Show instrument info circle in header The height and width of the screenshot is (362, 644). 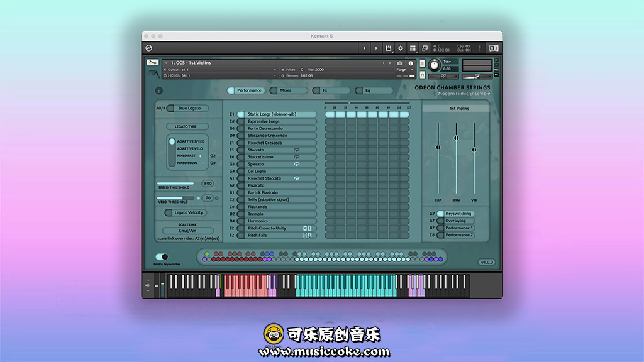(x=410, y=63)
